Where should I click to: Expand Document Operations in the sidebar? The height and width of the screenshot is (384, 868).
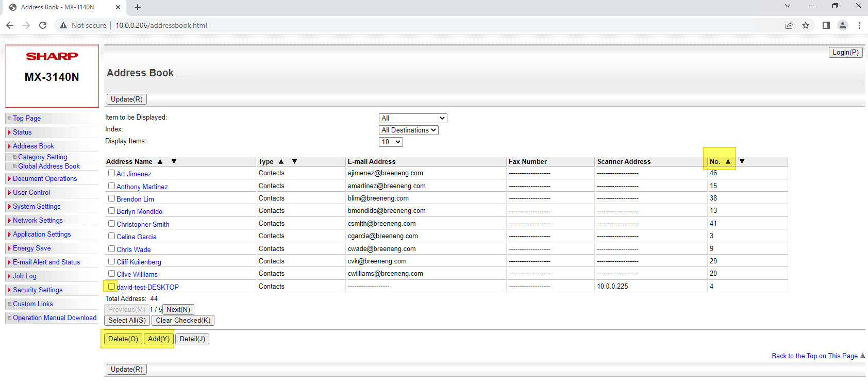tap(45, 178)
